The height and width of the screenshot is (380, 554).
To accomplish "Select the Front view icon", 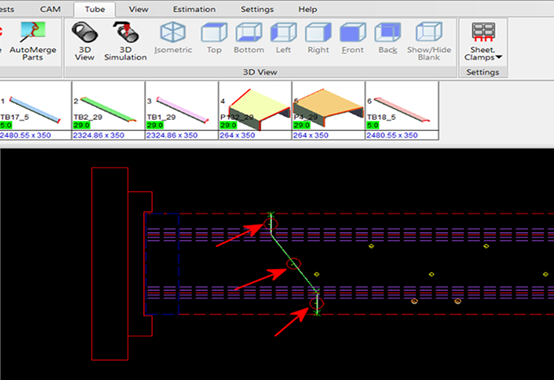I will tap(353, 38).
